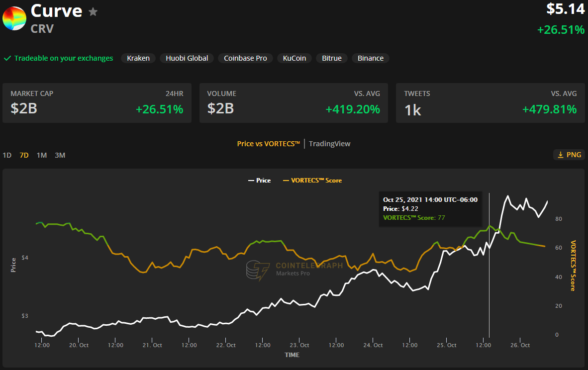Viewport: 588px width, 370px height.
Task: Click the green tradeable checkmark icon
Action: tap(7, 58)
